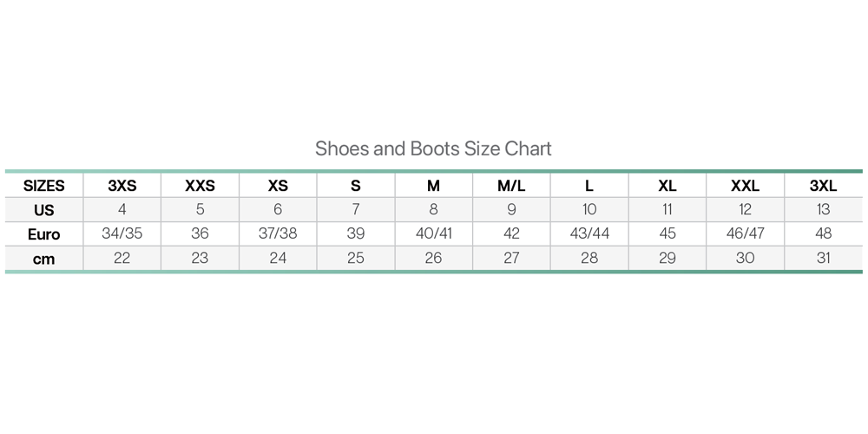868x434 pixels.
Task: Click the M/L size header cell
Action: click(x=511, y=186)
